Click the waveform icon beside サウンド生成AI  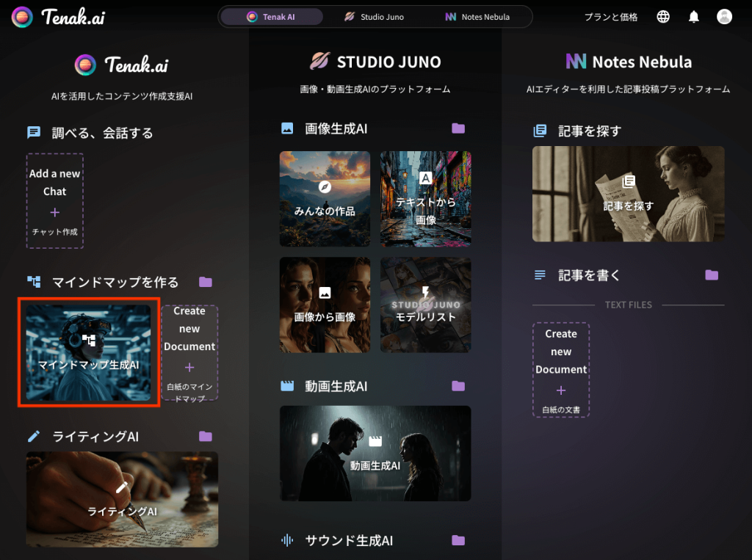click(287, 540)
